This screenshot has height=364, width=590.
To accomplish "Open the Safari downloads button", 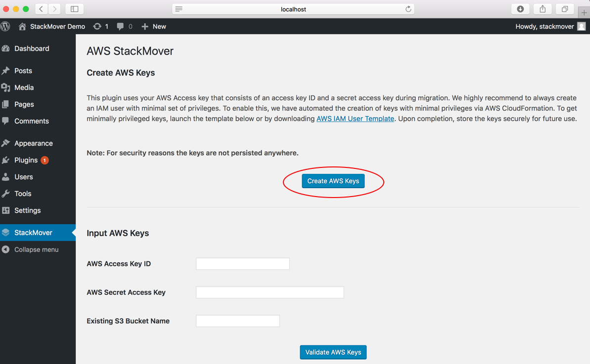I will (520, 9).
